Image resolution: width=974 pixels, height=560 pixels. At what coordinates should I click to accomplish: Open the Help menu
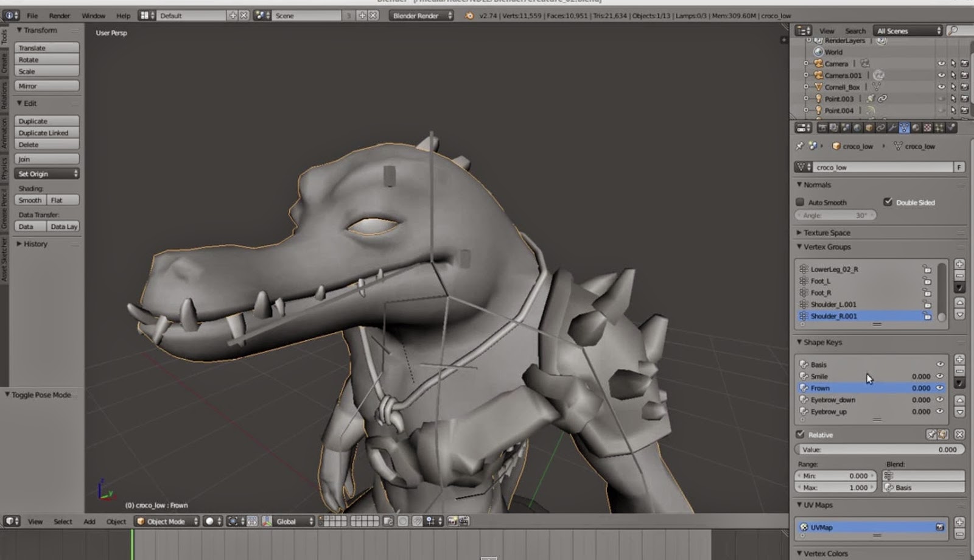[x=123, y=16]
